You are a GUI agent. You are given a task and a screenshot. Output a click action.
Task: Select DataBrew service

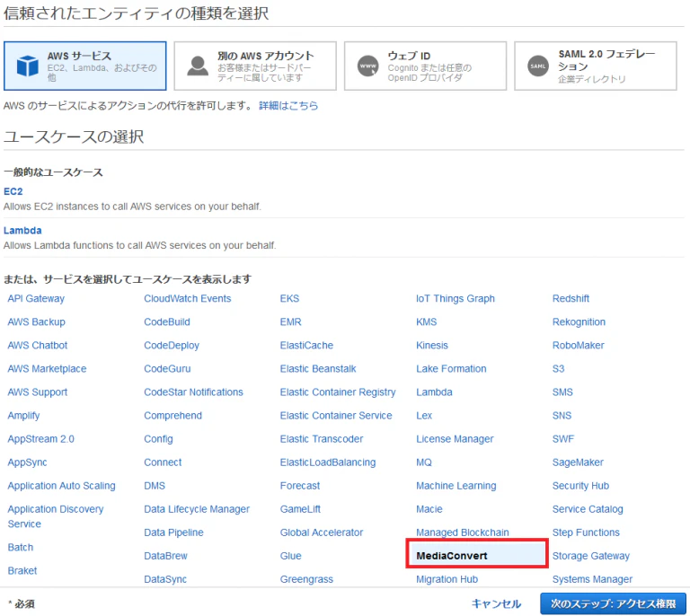pos(165,556)
